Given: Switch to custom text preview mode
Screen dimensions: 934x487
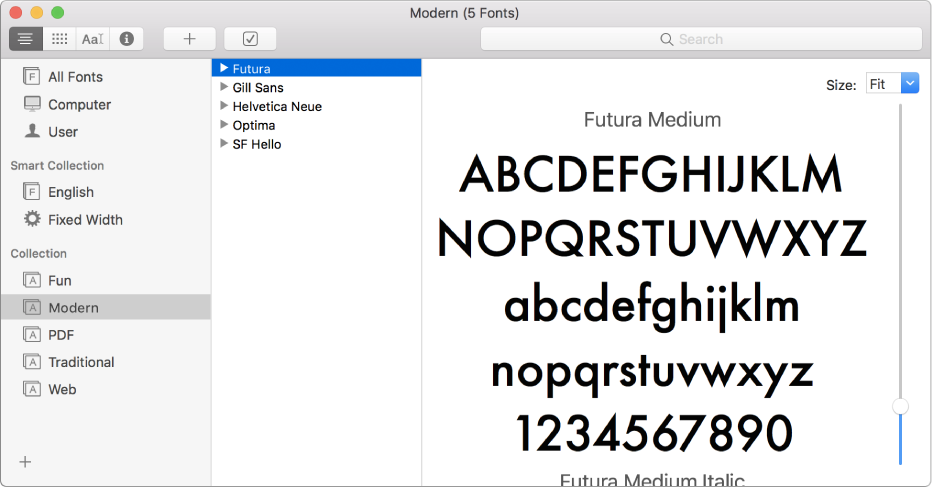Looking at the screenshot, I should point(92,39).
